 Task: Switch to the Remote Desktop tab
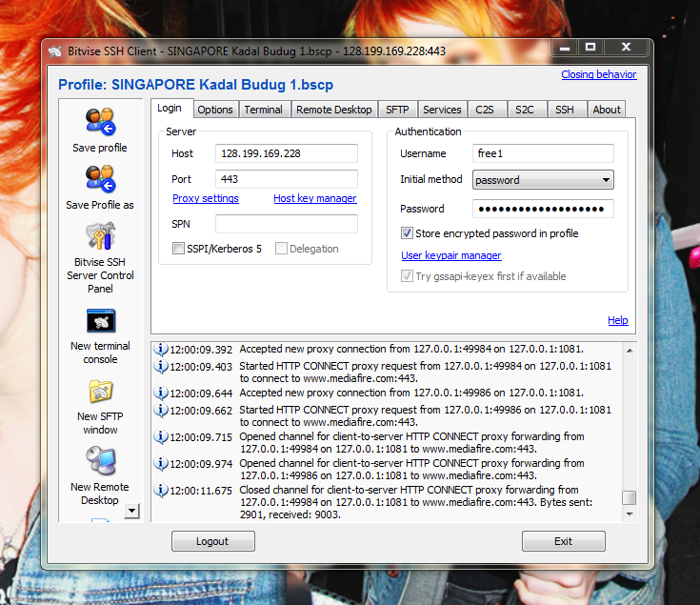tap(334, 110)
